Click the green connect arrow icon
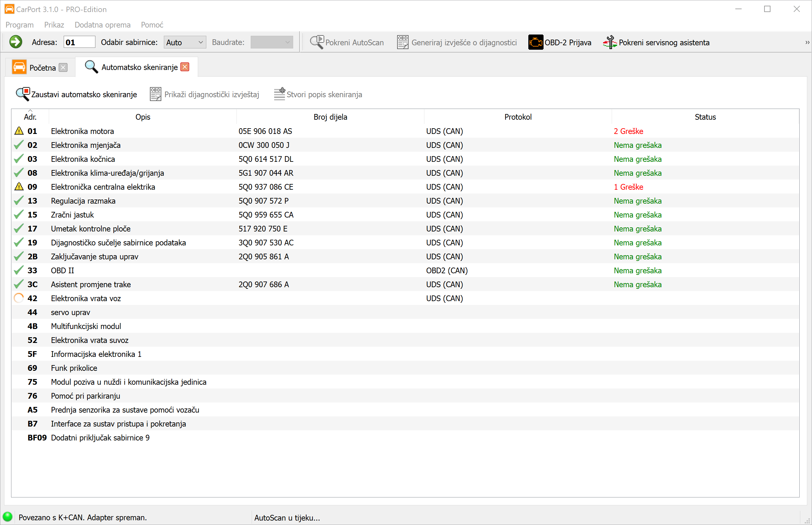Screen dimensions: 812x525 coord(16,42)
